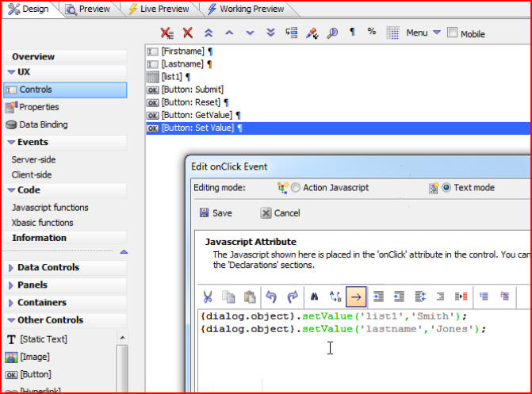The width and height of the screenshot is (532, 394).
Task: Click the grid layout icon in toolbar
Action: click(x=393, y=33)
